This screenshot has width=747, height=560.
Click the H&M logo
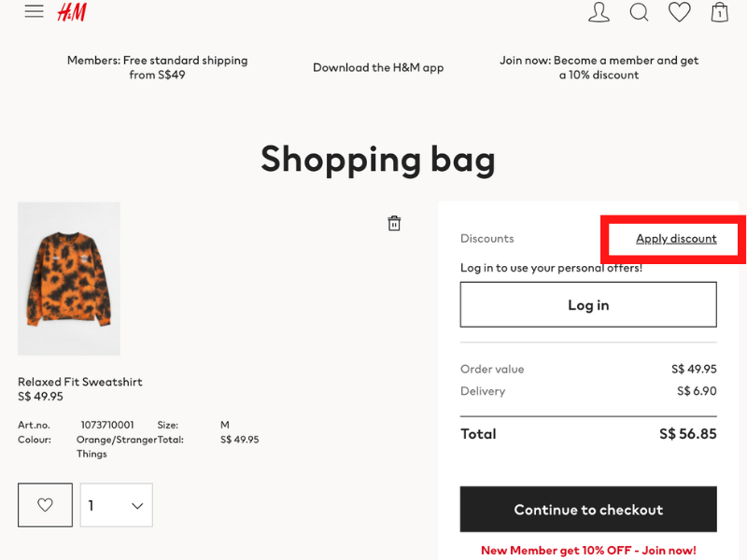click(x=72, y=12)
